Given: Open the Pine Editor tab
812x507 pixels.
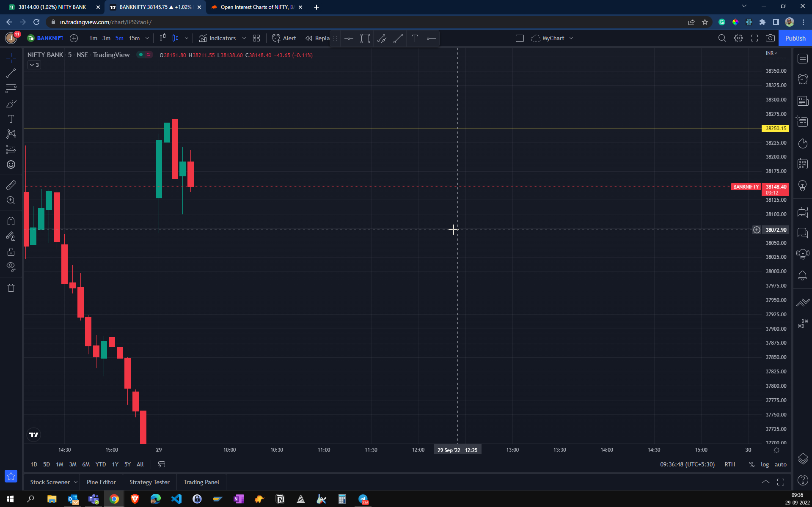Looking at the screenshot, I should click(x=101, y=482).
